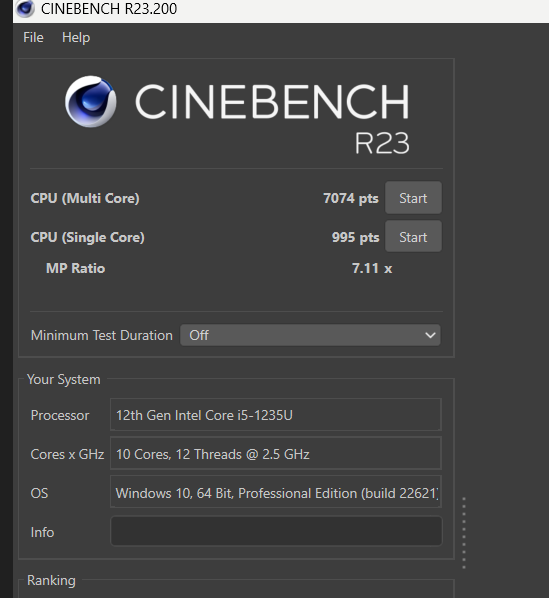Click the Processor label
Screen dimensions: 549x598
click(x=60, y=415)
